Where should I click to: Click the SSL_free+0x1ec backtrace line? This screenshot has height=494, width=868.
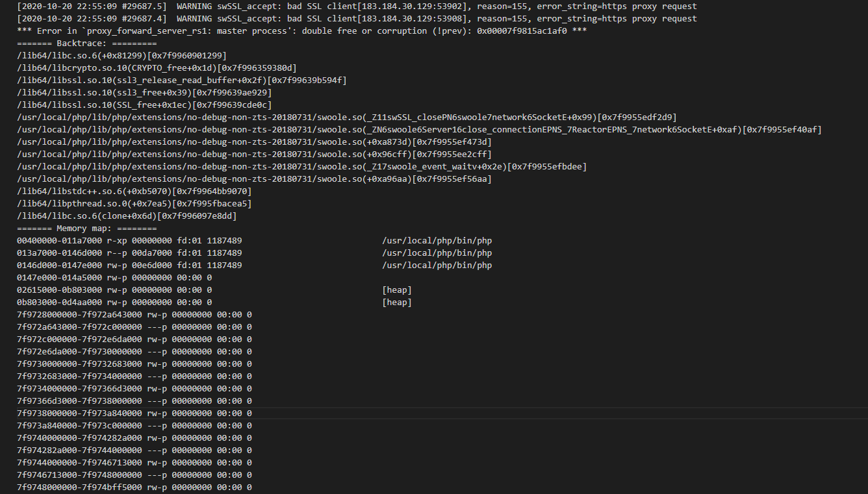click(x=144, y=105)
